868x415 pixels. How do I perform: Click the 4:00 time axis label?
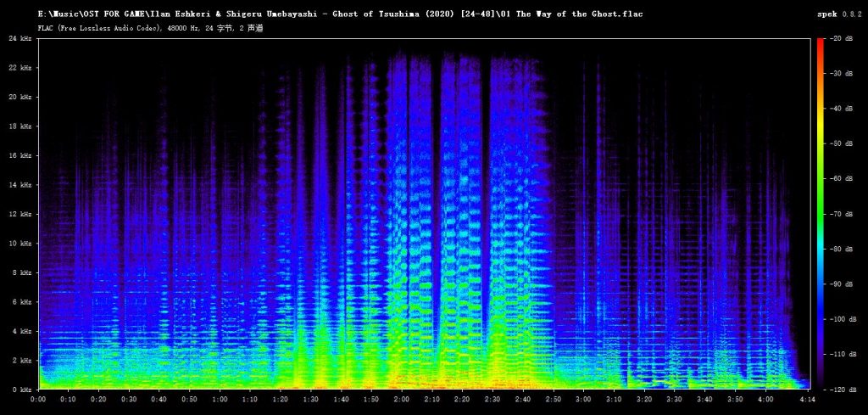765,399
